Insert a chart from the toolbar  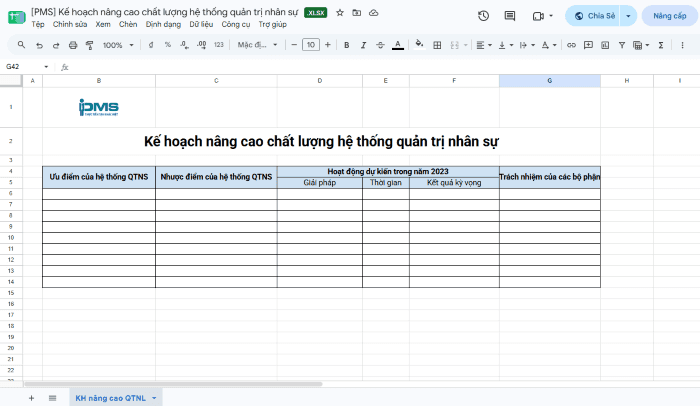tap(605, 45)
